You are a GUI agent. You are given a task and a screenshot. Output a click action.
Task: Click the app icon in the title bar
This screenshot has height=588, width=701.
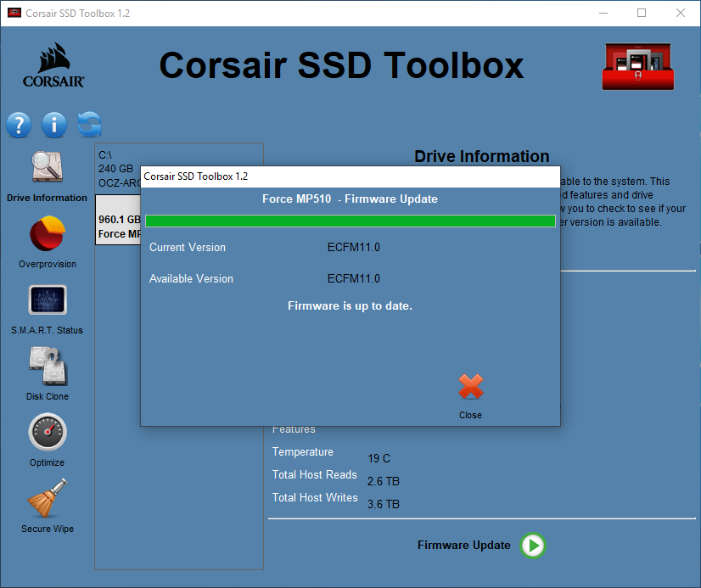coord(12,13)
